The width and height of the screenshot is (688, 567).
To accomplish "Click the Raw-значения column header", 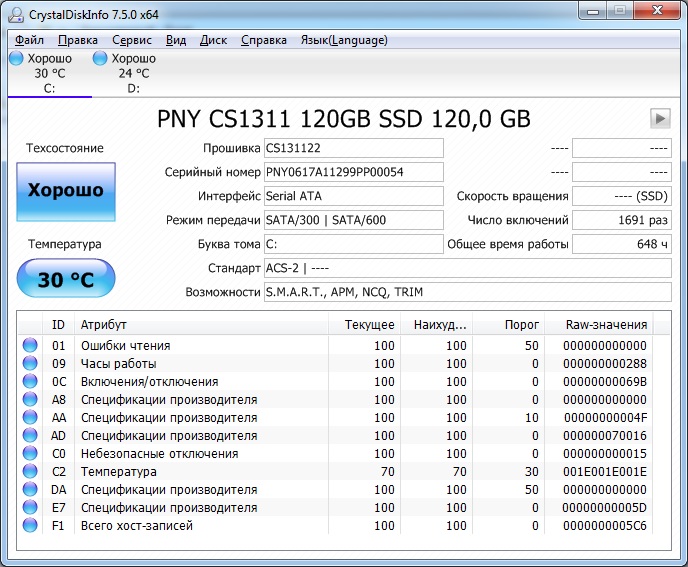I will point(598,325).
